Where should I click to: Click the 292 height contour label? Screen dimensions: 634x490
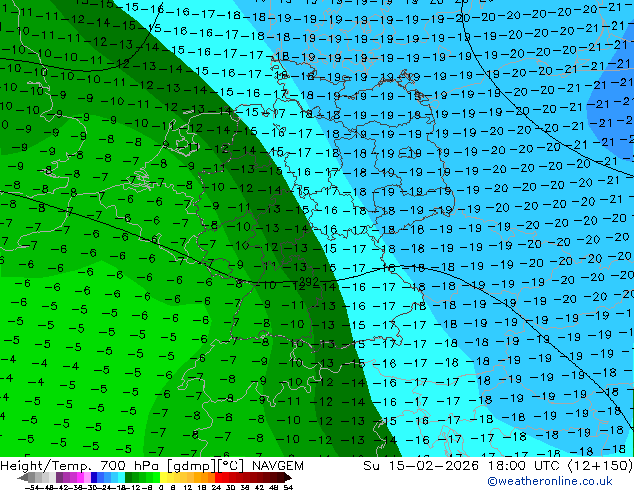309,282
